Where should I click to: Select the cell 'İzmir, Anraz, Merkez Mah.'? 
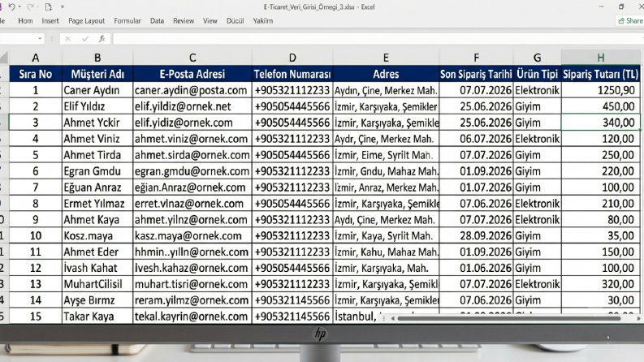point(386,187)
